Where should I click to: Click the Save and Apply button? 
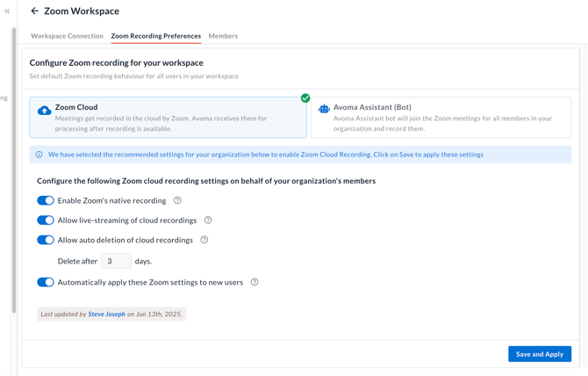point(540,354)
